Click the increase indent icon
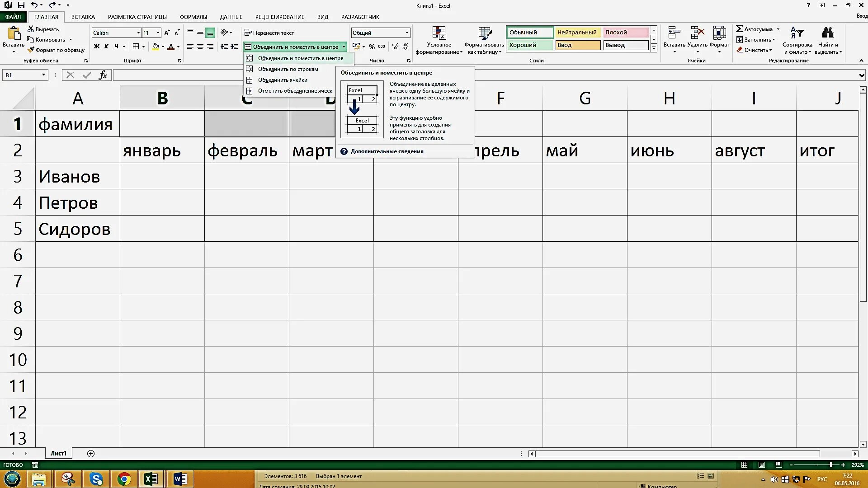This screenshot has height=488, width=868. click(234, 47)
